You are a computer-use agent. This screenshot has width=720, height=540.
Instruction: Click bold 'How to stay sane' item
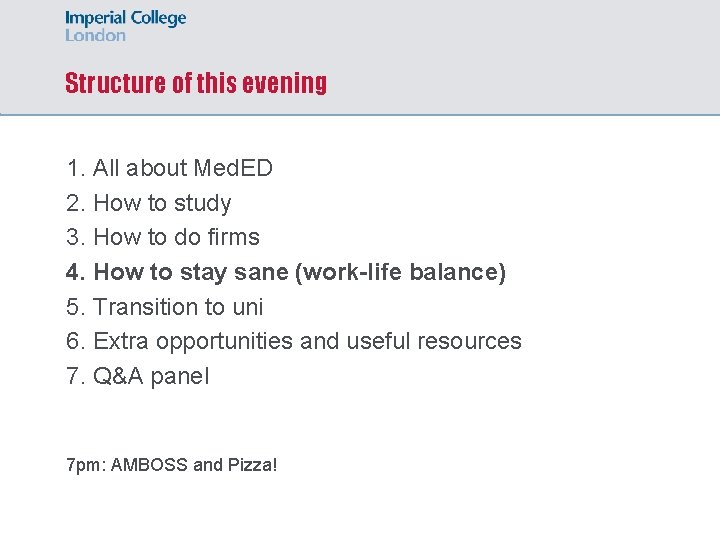286,272
